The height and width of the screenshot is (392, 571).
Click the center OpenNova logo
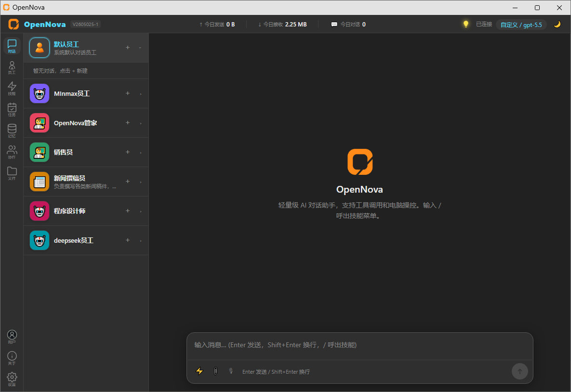[360, 162]
